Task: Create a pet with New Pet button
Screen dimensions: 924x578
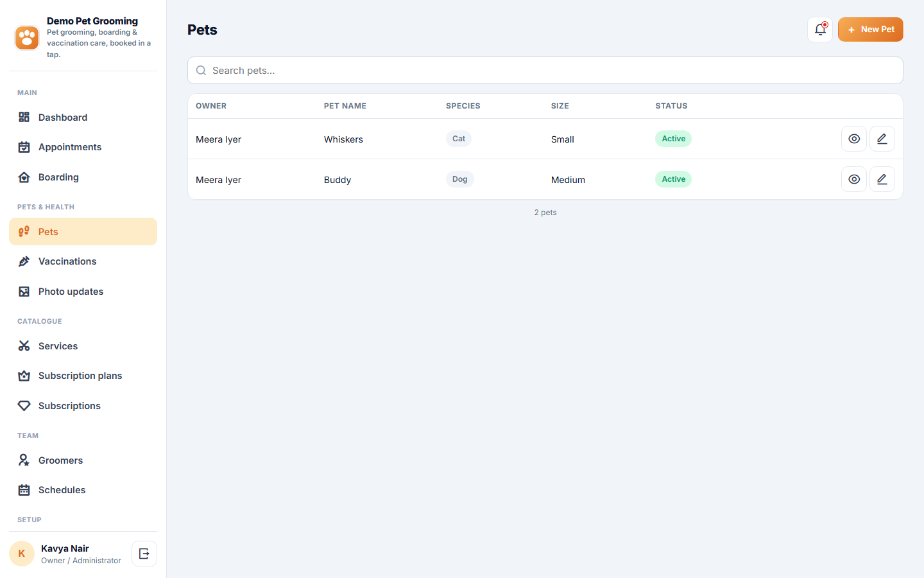Action: point(870,30)
